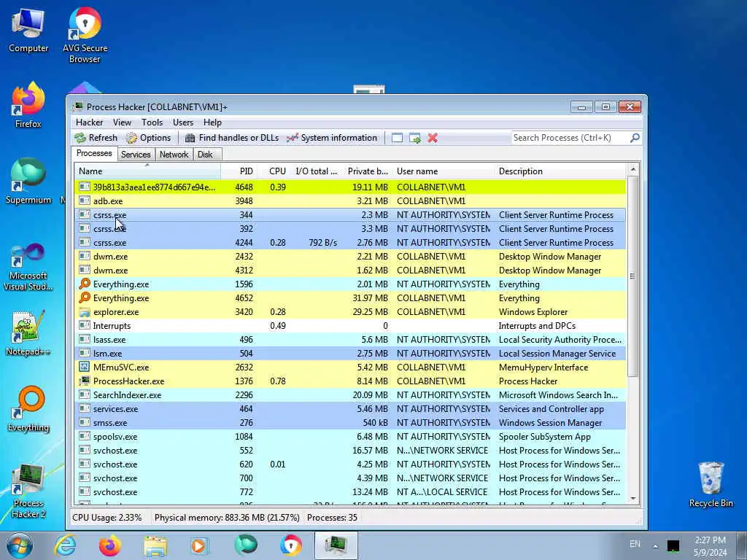Sort by the CPU column header

[275, 171]
